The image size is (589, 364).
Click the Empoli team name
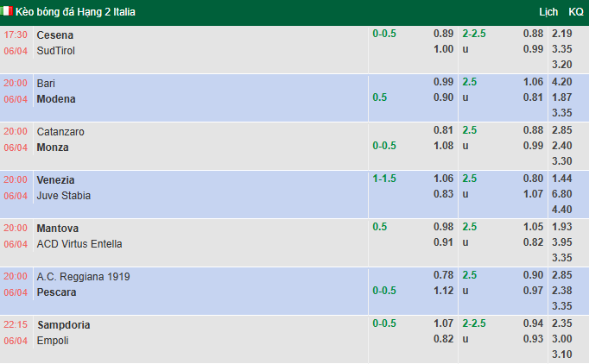pos(53,340)
